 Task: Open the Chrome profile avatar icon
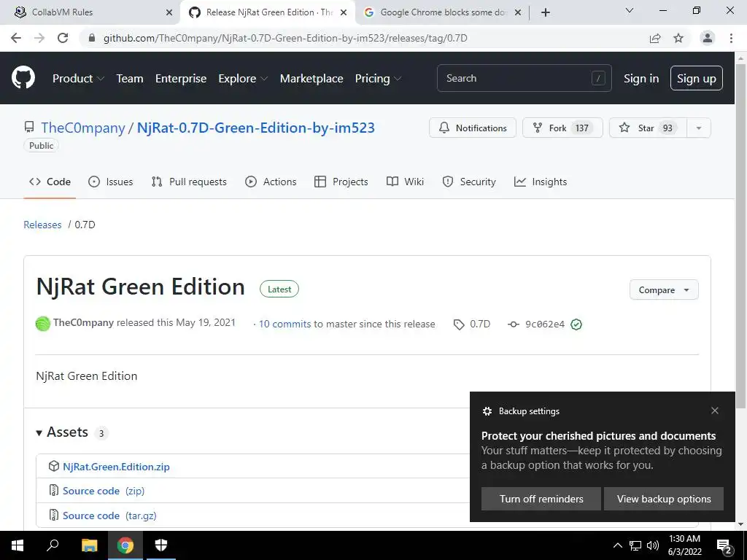[708, 38]
